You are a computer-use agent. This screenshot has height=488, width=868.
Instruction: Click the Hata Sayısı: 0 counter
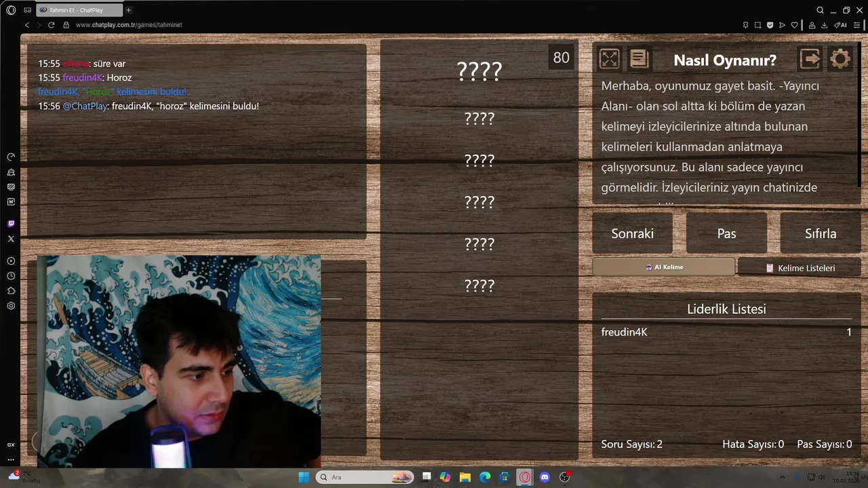click(x=753, y=445)
